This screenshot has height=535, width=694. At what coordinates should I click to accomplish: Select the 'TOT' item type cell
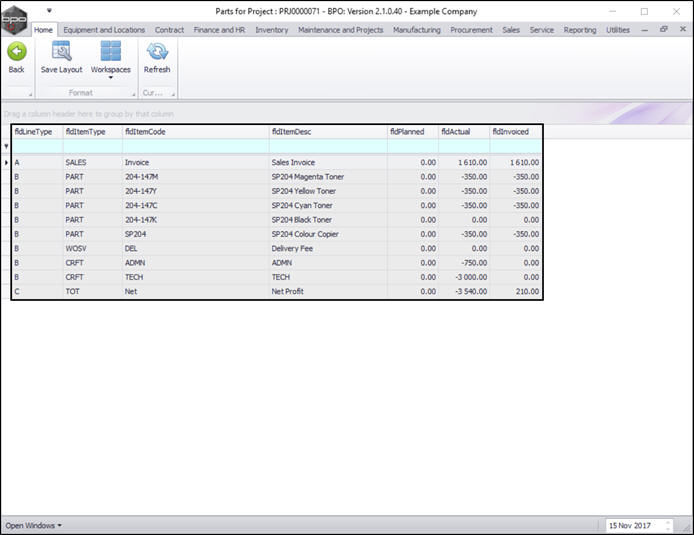[x=93, y=291]
